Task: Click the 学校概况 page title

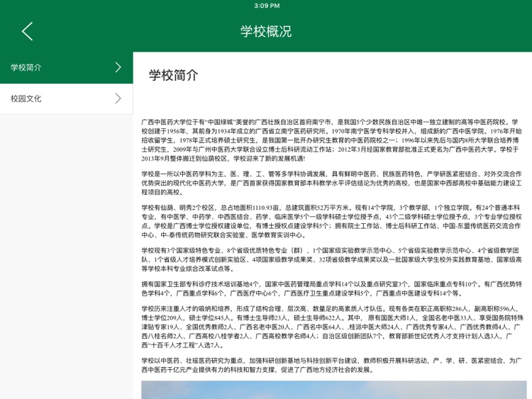Action: coord(266,31)
